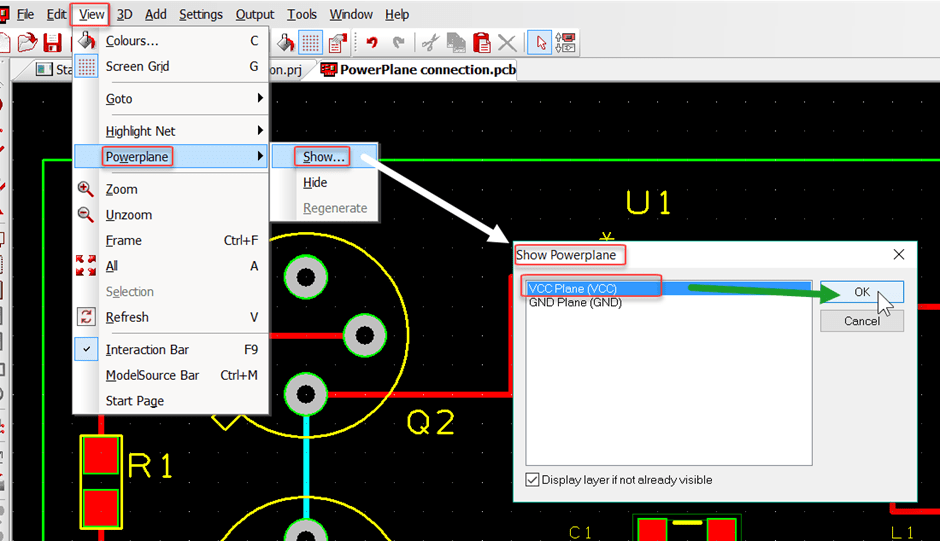Image resolution: width=940 pixels, height=541 pixels.
Task: Expand the Goto submenu arrow
Action: point(260,98)
